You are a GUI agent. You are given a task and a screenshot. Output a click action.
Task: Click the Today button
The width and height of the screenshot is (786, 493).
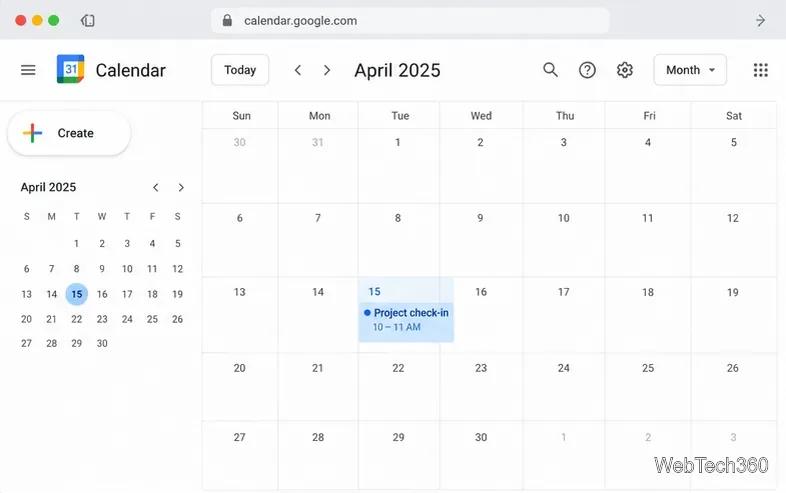point(240,70)
